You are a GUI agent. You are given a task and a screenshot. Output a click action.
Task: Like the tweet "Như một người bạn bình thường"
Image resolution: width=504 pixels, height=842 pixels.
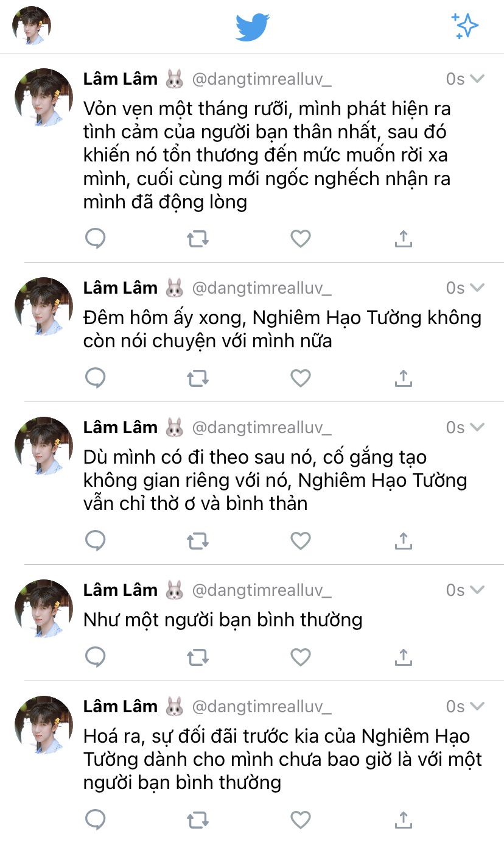(x=301, y=657)
